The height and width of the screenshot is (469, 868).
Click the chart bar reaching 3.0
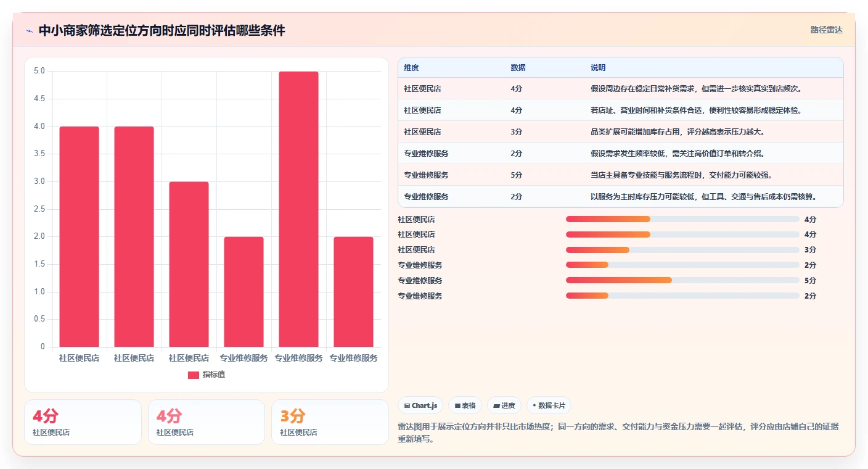click(189, 264)
